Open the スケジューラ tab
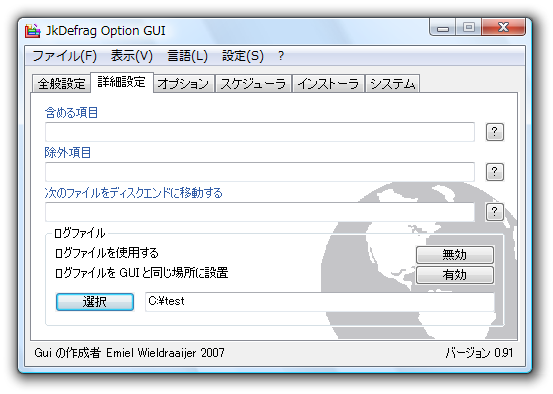Viewport: 553px width, 394px height. tap(253, 84)
